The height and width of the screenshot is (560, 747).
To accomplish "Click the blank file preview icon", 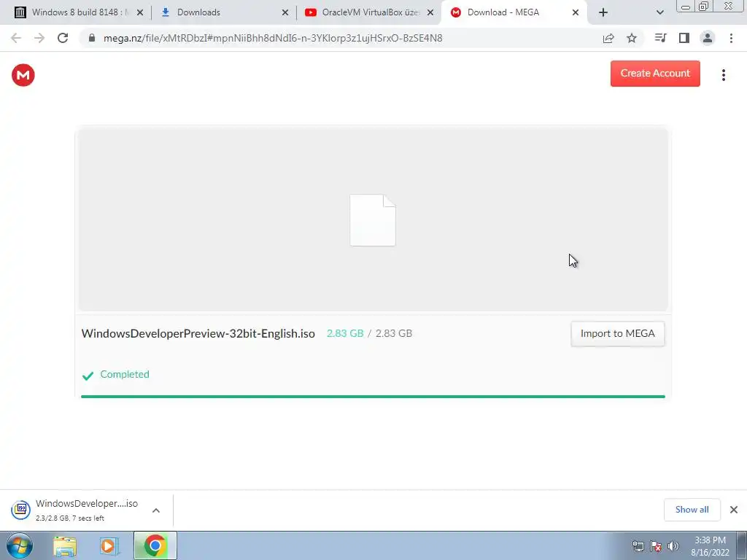I will coord(373,220).
